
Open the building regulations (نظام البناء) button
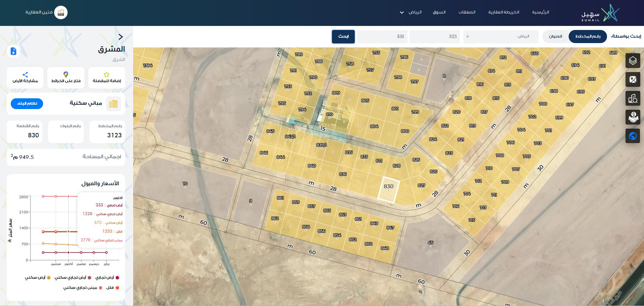27,104
